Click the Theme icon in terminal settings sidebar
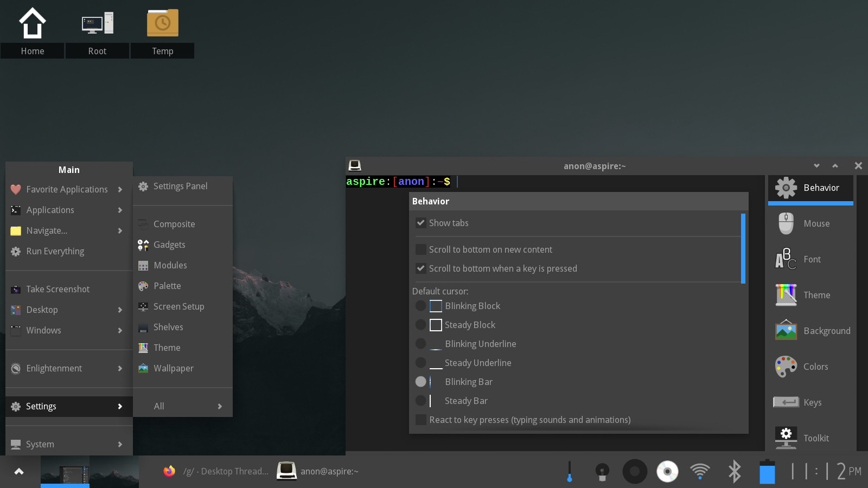This screenshot has height=488, width=868. point(786,295)
